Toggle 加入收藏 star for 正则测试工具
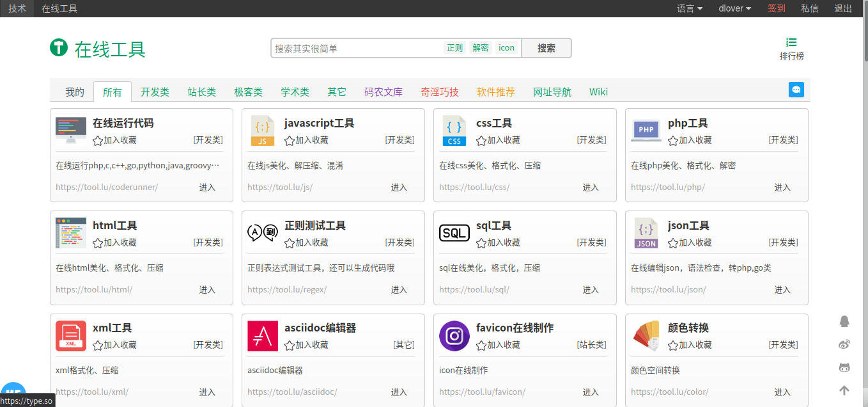The image size is (868, 407). click(290, 243)
